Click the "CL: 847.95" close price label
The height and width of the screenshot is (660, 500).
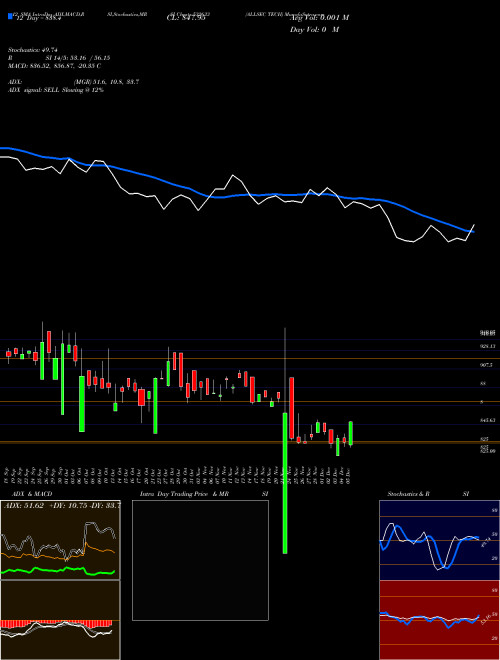coord(186,18)
